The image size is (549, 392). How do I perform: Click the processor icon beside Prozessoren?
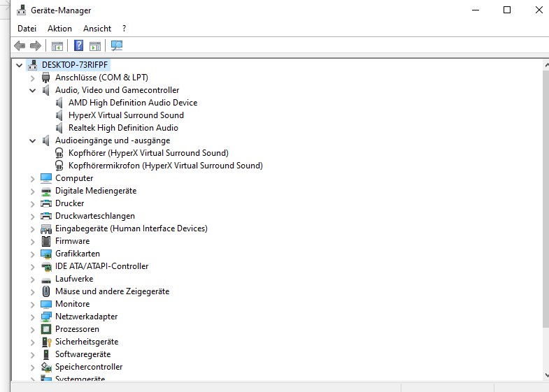pyautogui.click(x=46, y=329)
